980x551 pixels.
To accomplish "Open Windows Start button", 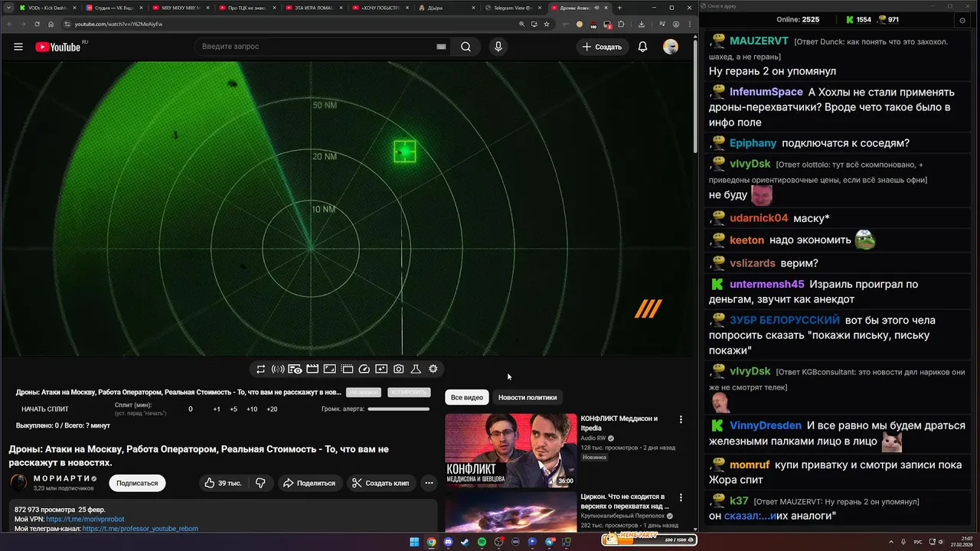I will [x=414, y=542].
